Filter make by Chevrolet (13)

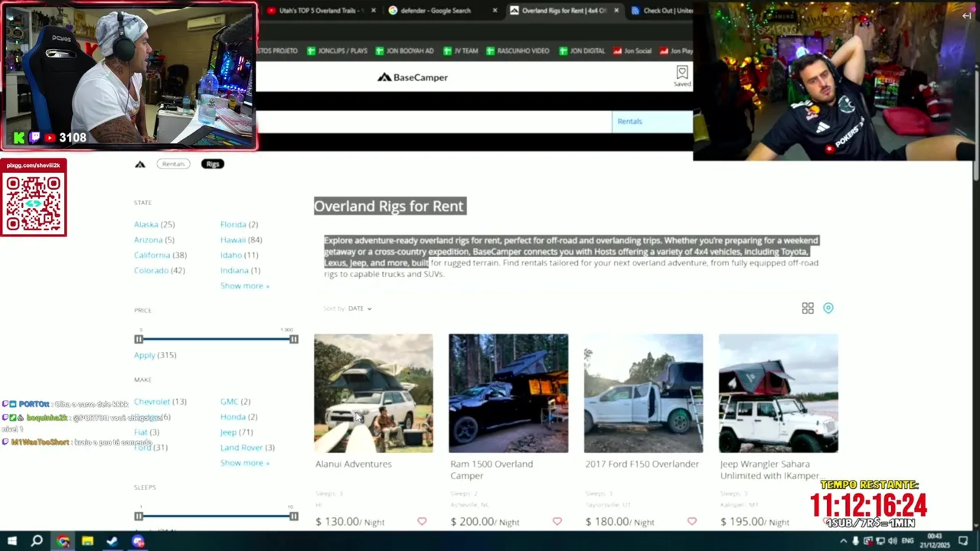160,402
